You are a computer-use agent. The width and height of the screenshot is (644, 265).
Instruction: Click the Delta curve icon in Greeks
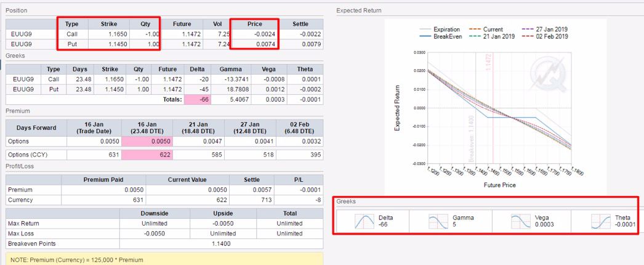[365, 222]
